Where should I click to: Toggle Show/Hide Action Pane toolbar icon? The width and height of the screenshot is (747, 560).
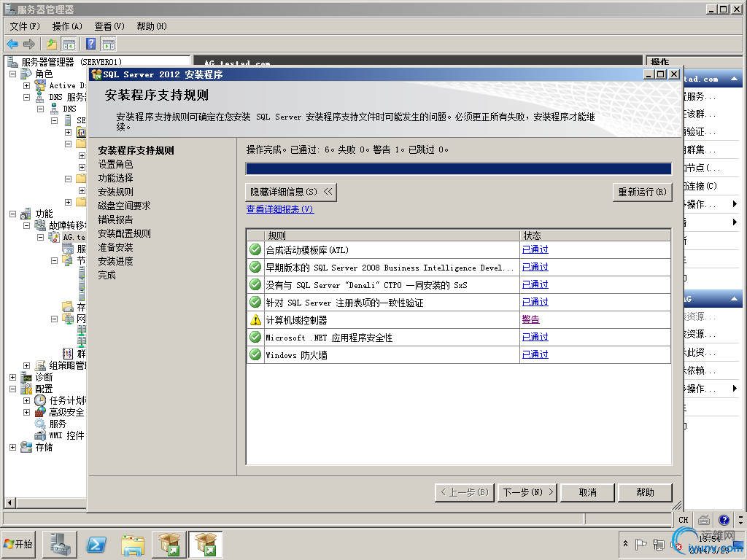click(x=108, y=44)
